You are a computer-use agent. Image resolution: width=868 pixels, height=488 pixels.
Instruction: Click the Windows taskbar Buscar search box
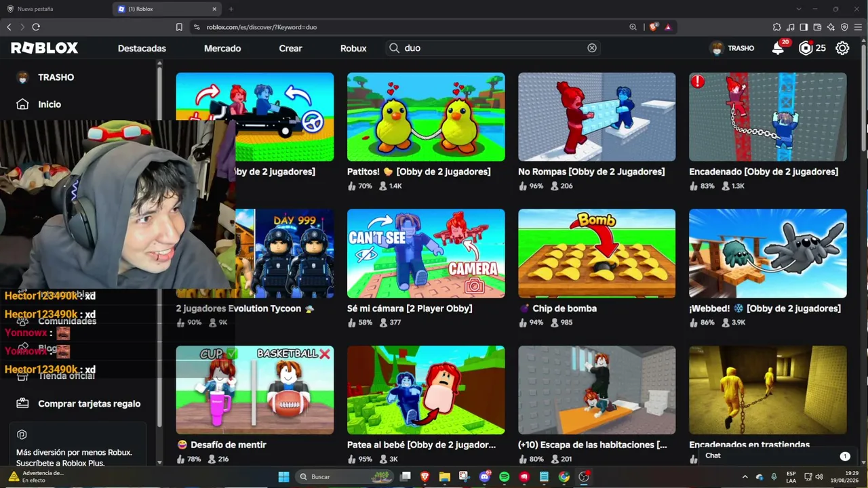point(345,476)
